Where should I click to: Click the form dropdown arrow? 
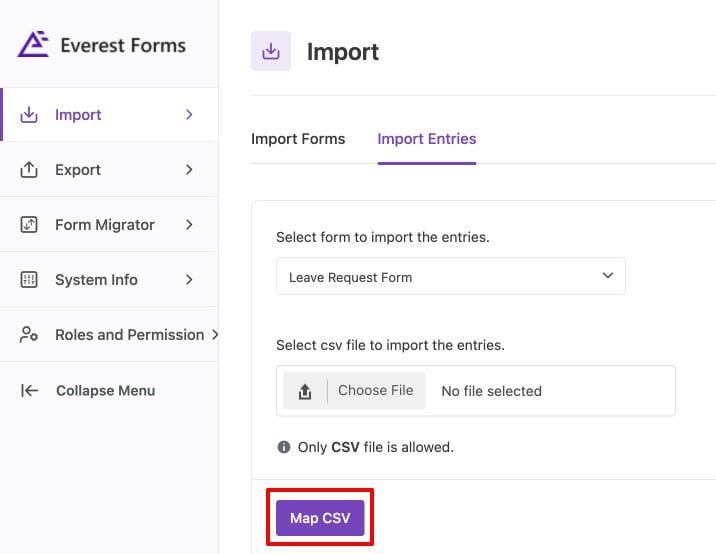608,275
